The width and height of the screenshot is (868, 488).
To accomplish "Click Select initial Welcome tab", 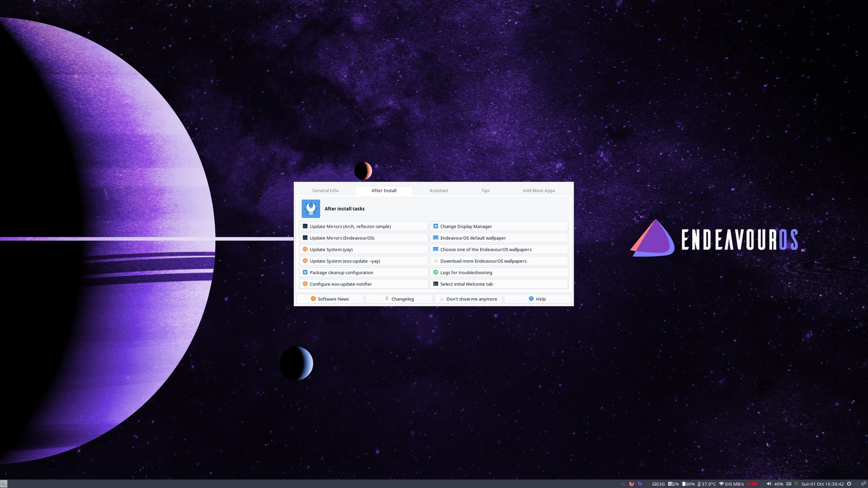I will coord(499,284).
